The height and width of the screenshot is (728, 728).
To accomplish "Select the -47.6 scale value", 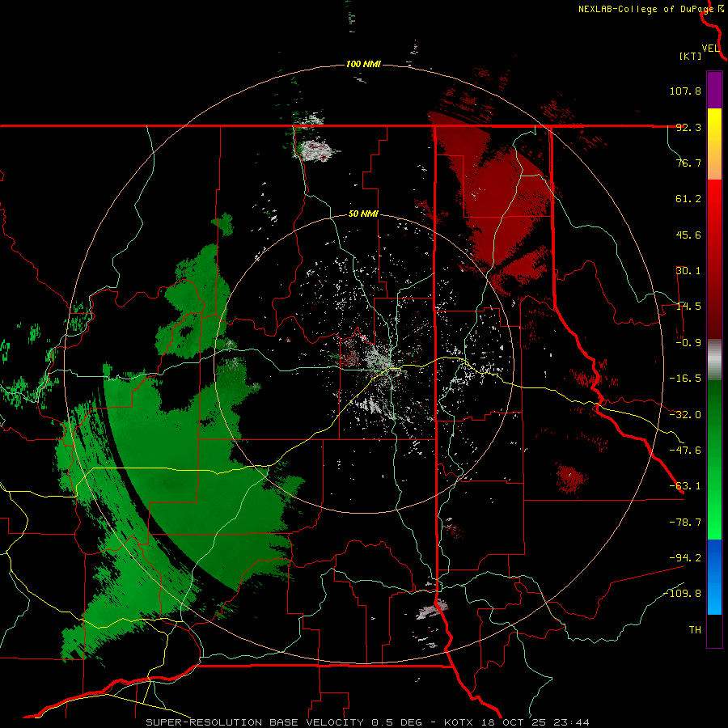I will tap(685, 451).
